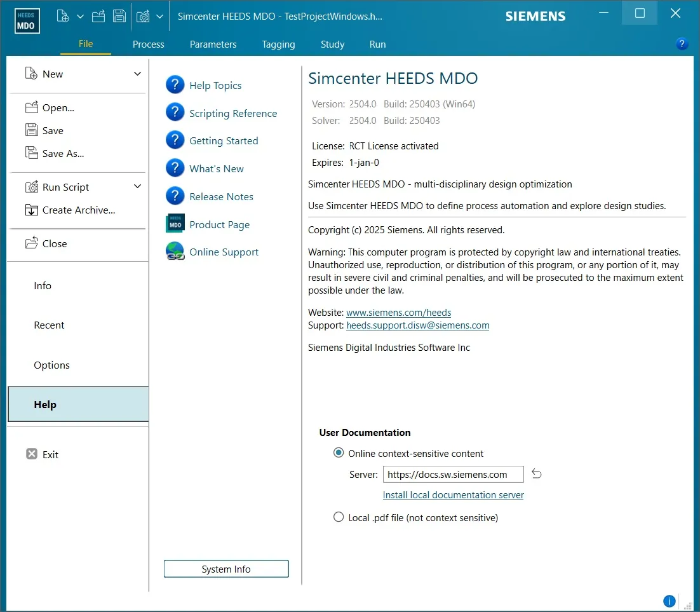Open the Tagging tab
Viewport: 700px width, 612px height.
coord(278,44)
